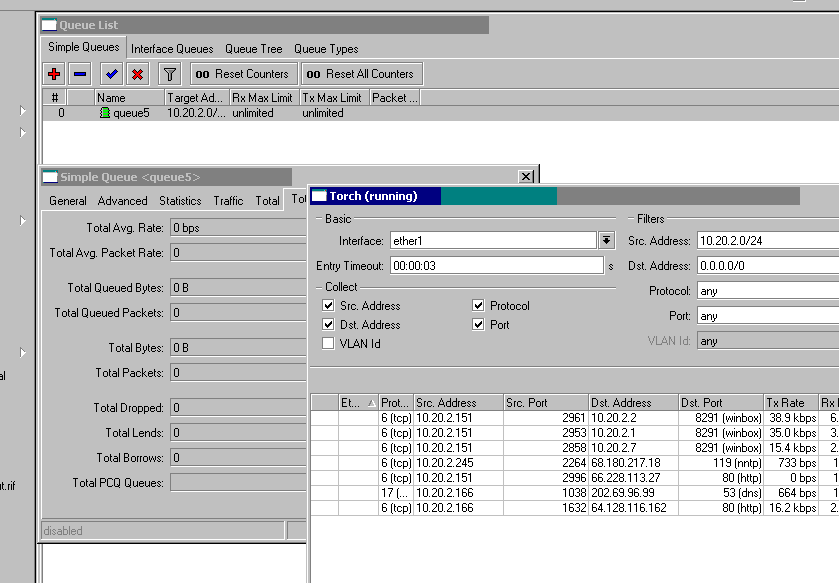Toggle the Dst. Address collect checkbox
839x583 pixels.
[x=328, y=325]
